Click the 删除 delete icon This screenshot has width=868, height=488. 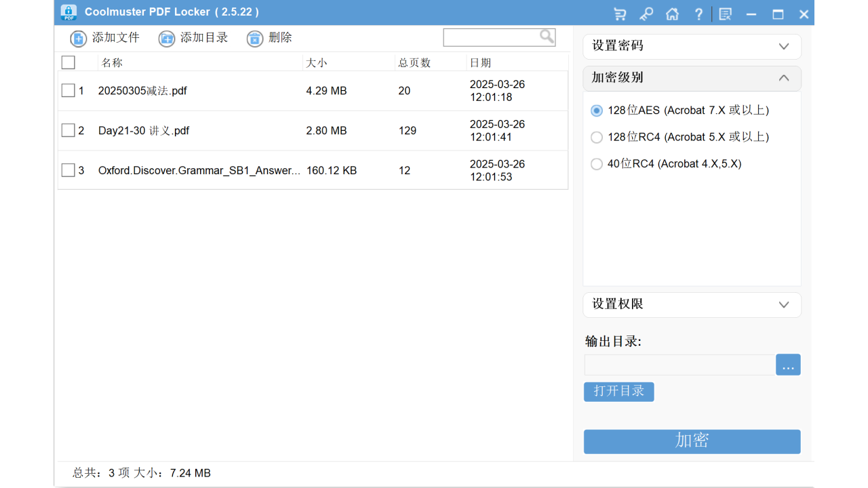254,39
